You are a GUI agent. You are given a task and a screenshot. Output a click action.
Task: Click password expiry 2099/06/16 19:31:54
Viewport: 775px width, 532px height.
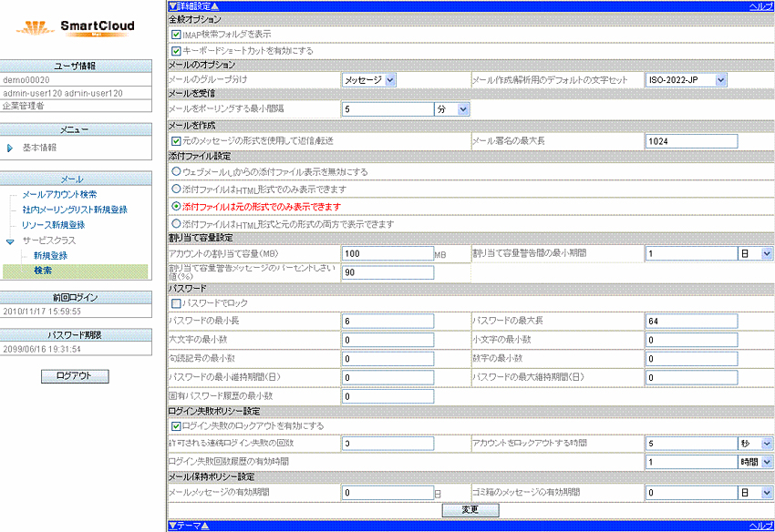(x=42, y=349)
